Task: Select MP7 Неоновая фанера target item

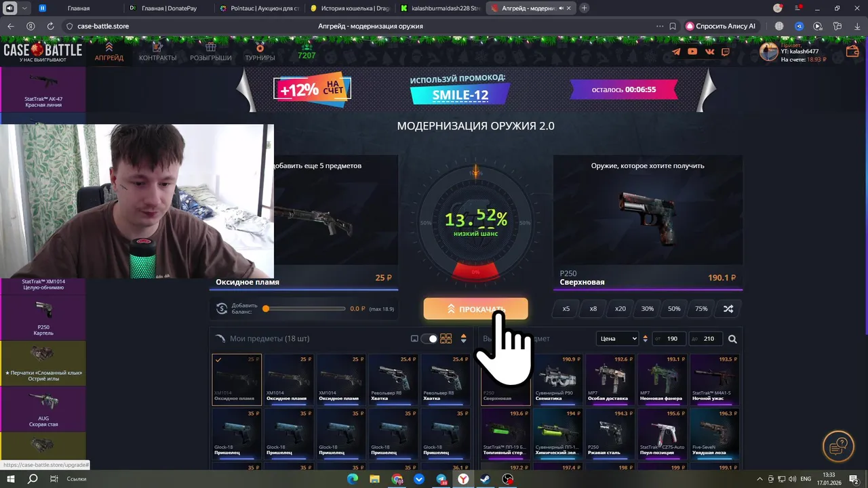Action: [662, 379]
